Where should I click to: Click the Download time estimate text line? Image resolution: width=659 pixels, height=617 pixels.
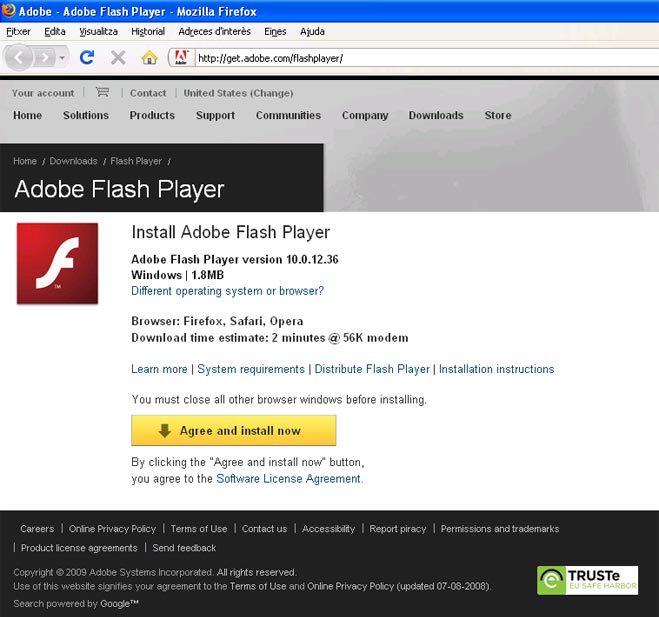tap(269, 338)
